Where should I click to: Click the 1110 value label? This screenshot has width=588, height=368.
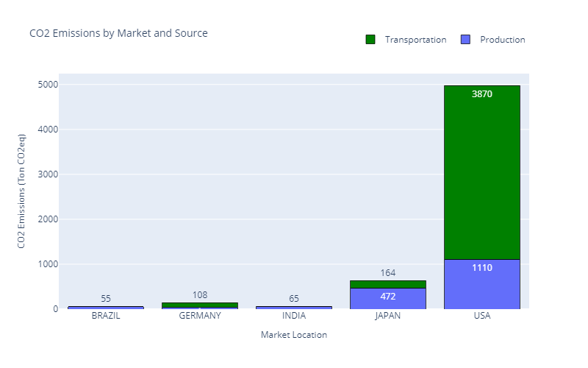(x=482, y=268)
